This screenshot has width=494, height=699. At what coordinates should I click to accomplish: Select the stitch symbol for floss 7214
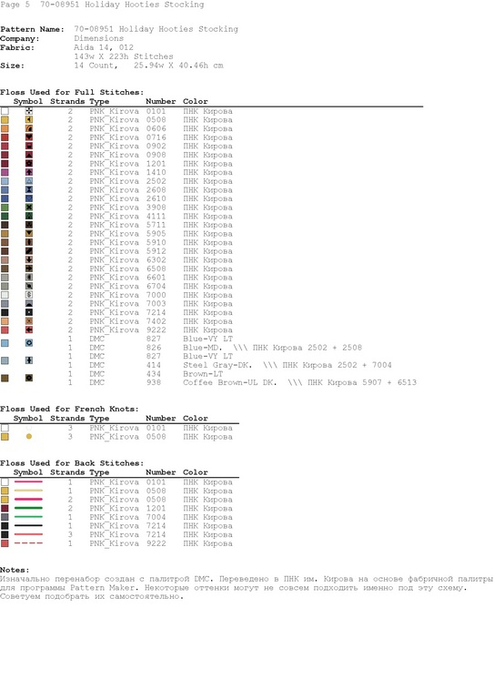point(29,312)
